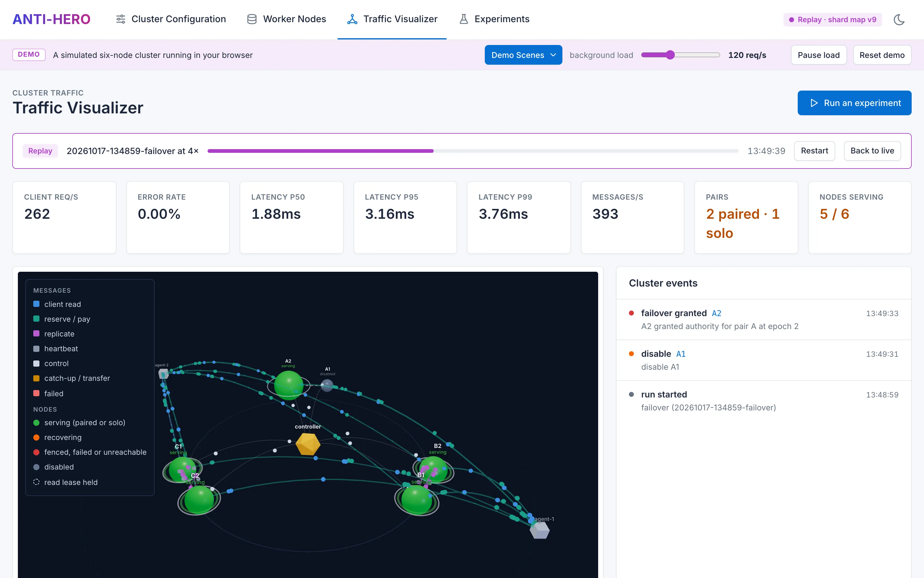Click the recovering node legend dot
The image size is (924, 578).
coord(36,437)
